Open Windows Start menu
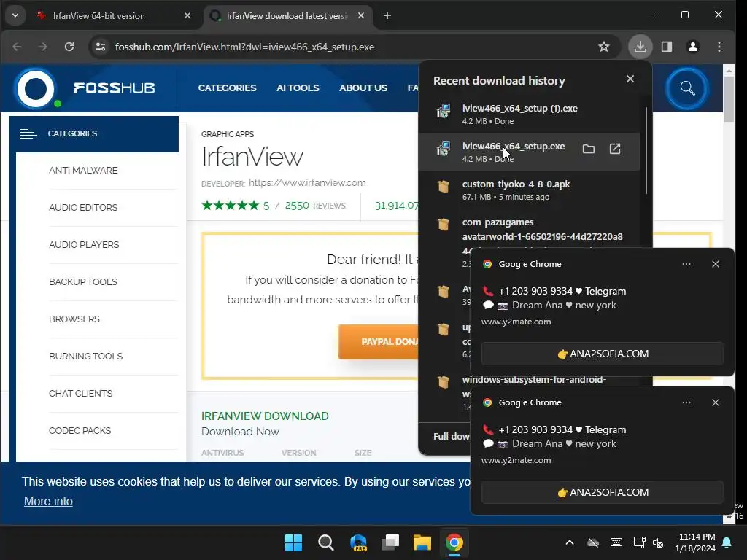 point(293,542)
